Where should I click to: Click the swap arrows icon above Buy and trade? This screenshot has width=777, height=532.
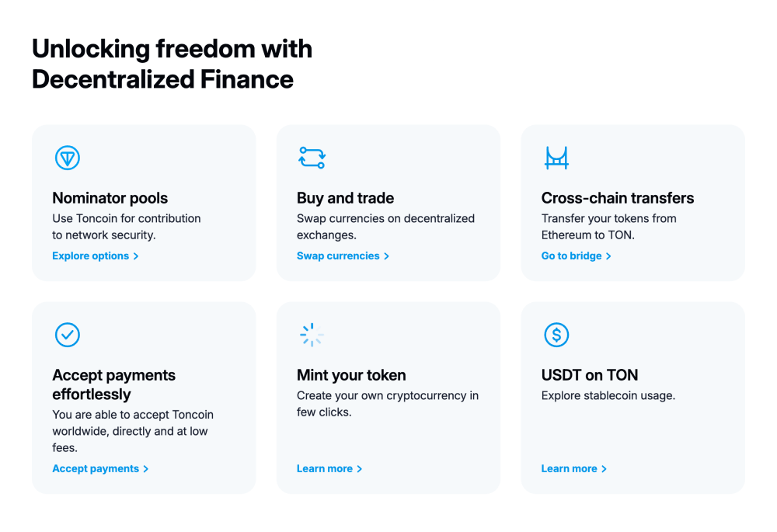pos(312,158)
